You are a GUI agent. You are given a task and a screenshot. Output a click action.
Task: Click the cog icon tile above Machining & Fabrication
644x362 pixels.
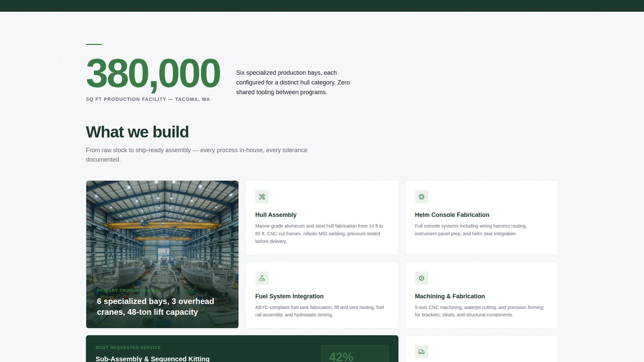(421, 278)
